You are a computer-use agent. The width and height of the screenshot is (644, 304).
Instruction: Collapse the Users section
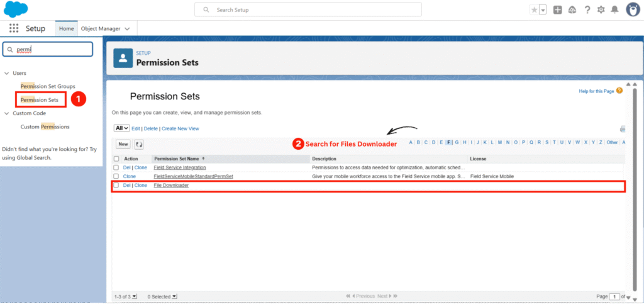6,73
